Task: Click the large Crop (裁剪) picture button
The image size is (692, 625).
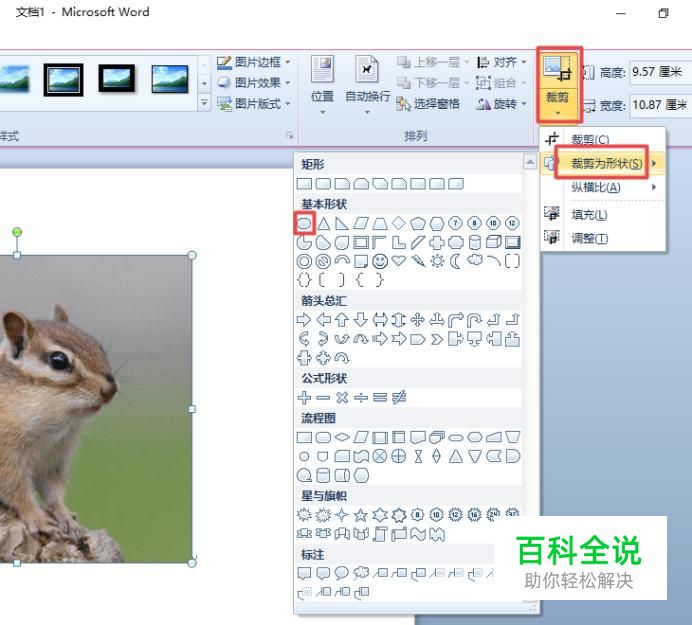Action: 558,71
